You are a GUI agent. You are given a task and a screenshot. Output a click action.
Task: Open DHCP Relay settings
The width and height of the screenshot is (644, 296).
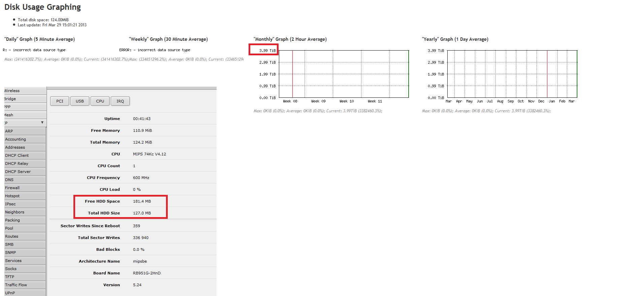(x=25, y=164)
